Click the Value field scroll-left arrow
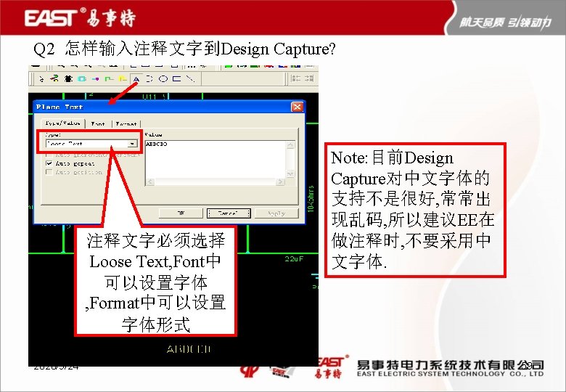The width and height of the screenshot is (566, 392). tap(150, 182)
